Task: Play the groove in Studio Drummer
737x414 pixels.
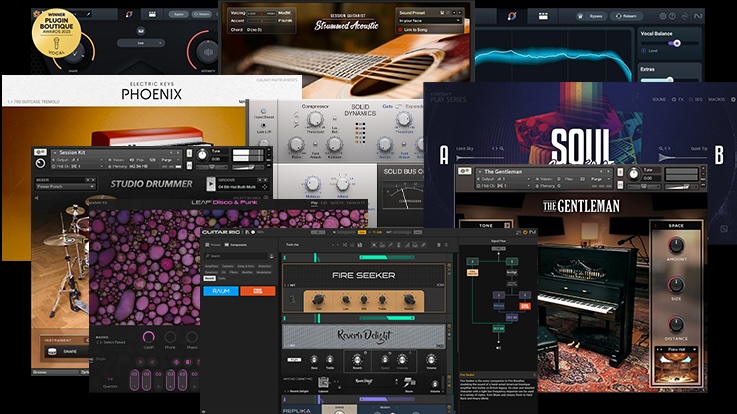Action: (x=211, y=183)
